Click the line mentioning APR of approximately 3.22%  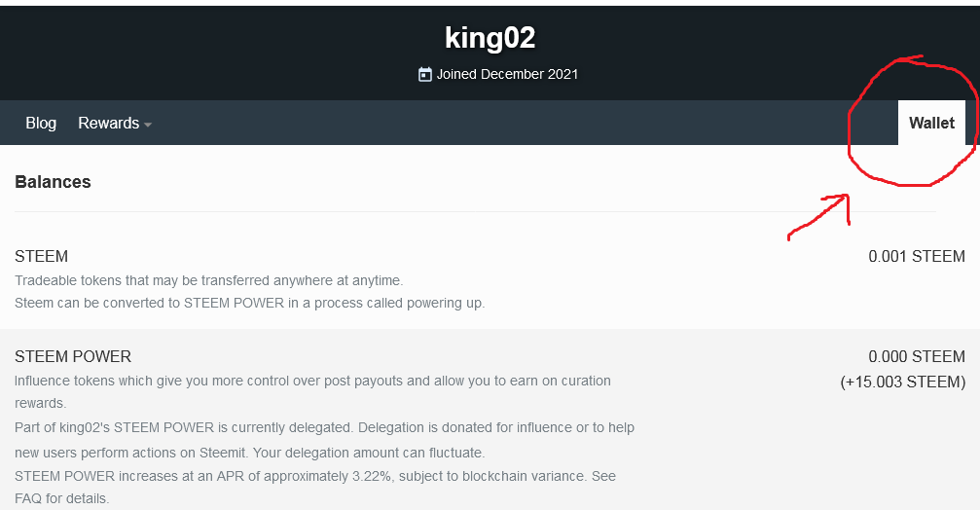point(315,476)
